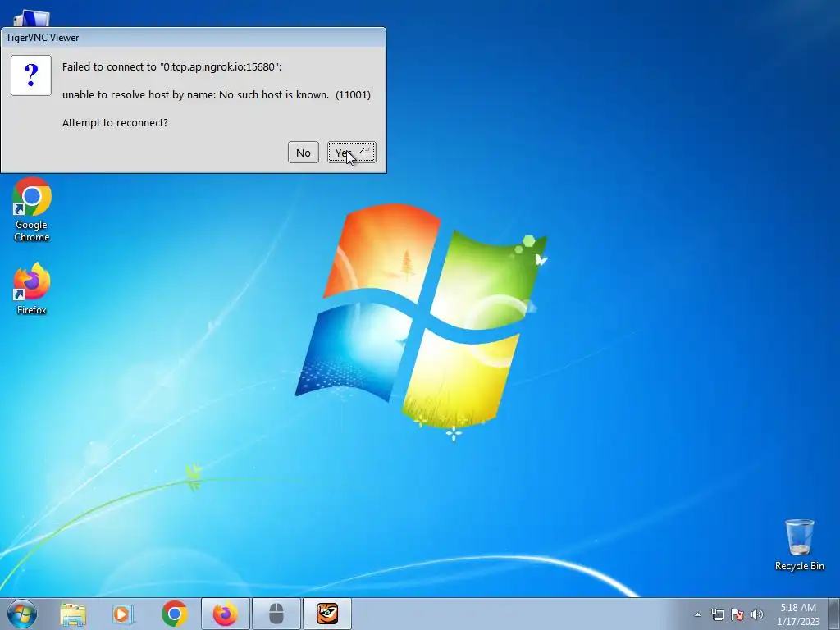This screenshot has height=630, width=840.
Task: Show hidden tray icons arrow
Action: coord(697,614)
